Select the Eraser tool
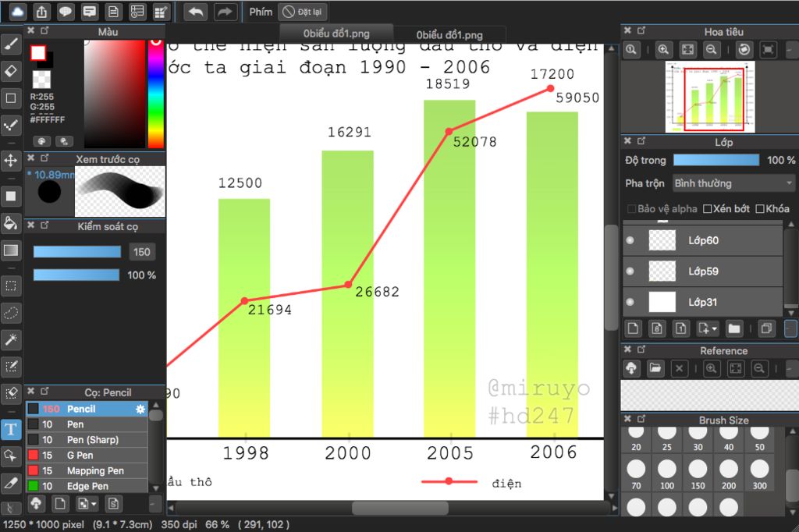 pyautogui.click(x=11, y=71)
